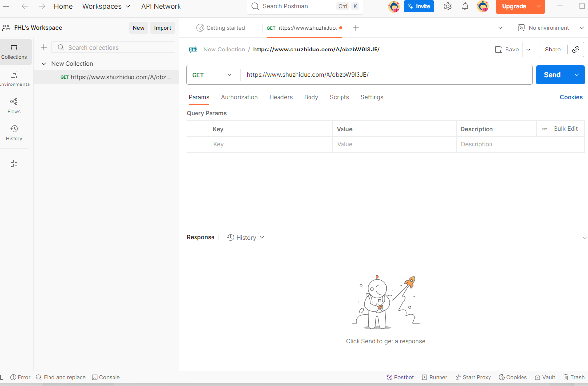Click the plus to create a new collection
The height and width of the screenshot is (386, 588).
click(44, 47)
